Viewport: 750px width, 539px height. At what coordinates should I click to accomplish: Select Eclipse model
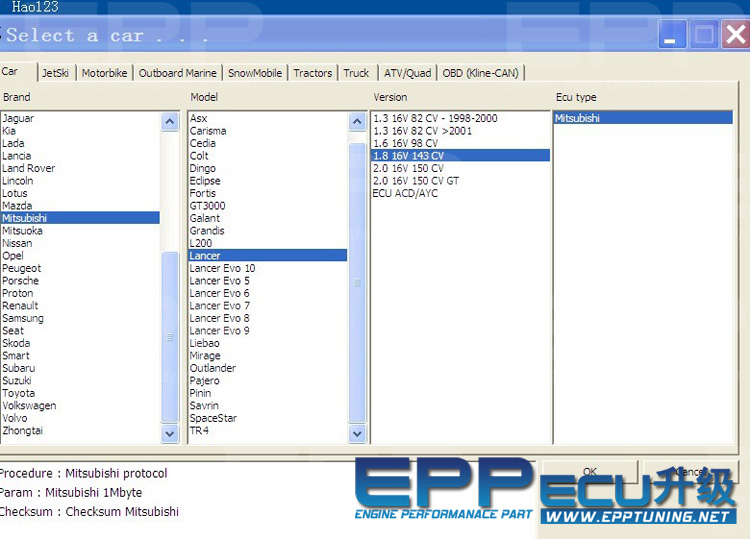pyautogui.click(x=268, y=180)
